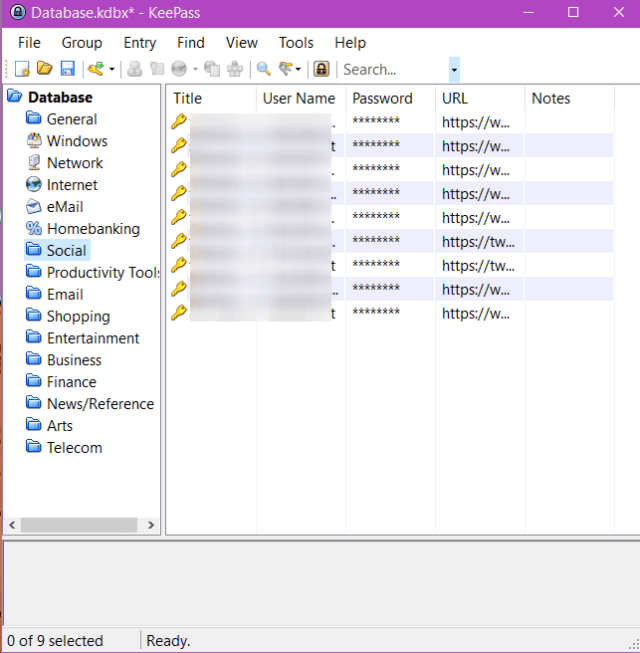
Task: Maximize the KeePass window
Action: [573, 12]
